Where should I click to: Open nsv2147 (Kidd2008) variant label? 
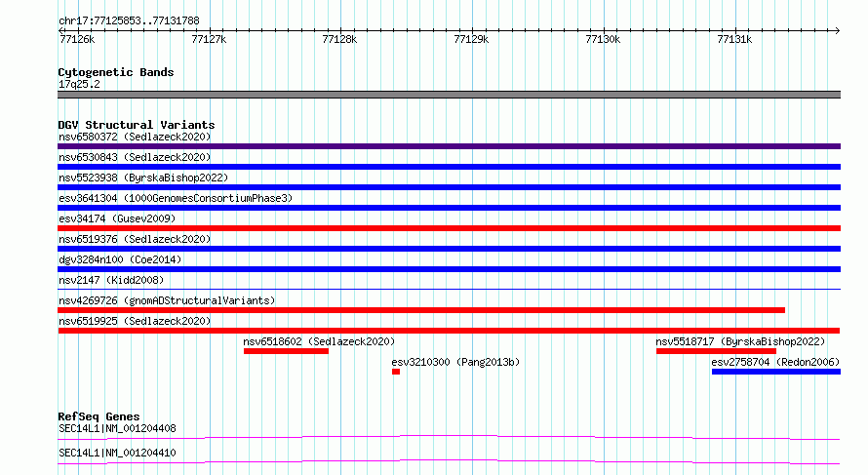(111, 280)
